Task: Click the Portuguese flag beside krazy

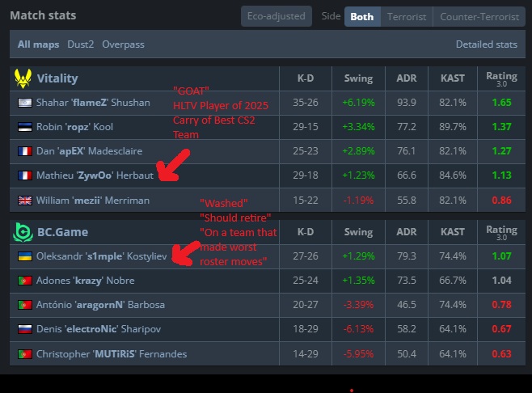Action: click(x=25, y=281)
